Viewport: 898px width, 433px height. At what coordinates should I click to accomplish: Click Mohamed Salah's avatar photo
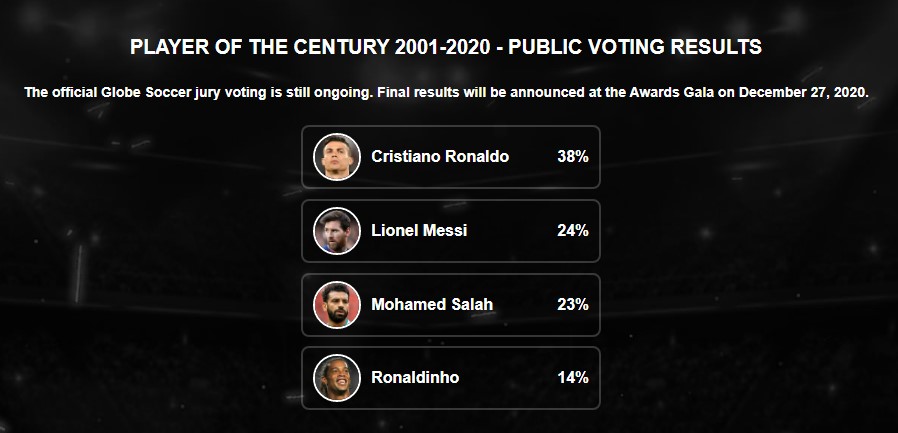337,305
